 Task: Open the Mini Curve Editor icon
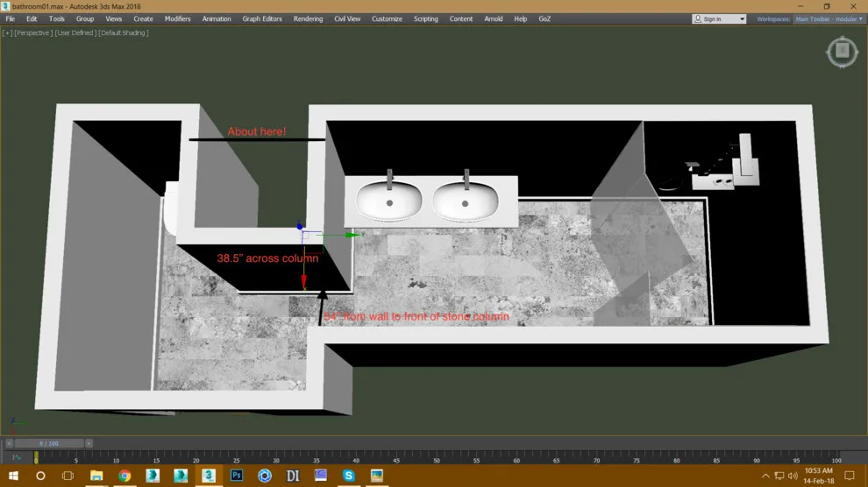[x=16, y=457]
